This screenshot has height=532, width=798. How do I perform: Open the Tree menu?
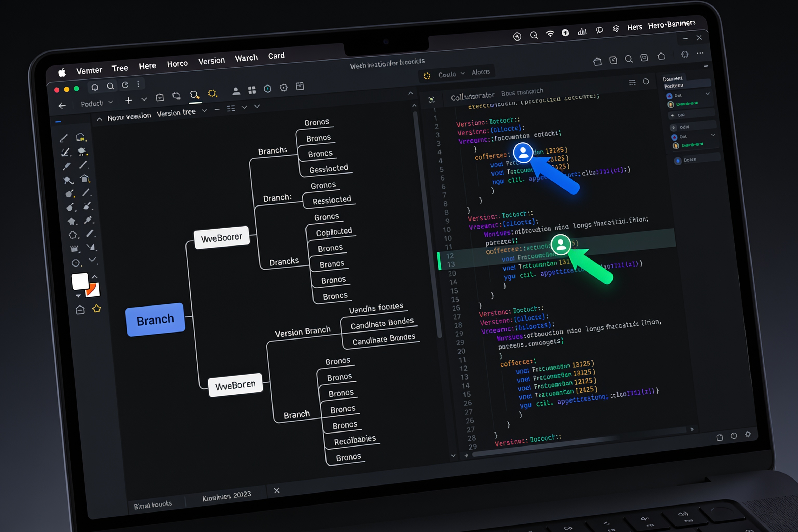(x=120, y=68)
